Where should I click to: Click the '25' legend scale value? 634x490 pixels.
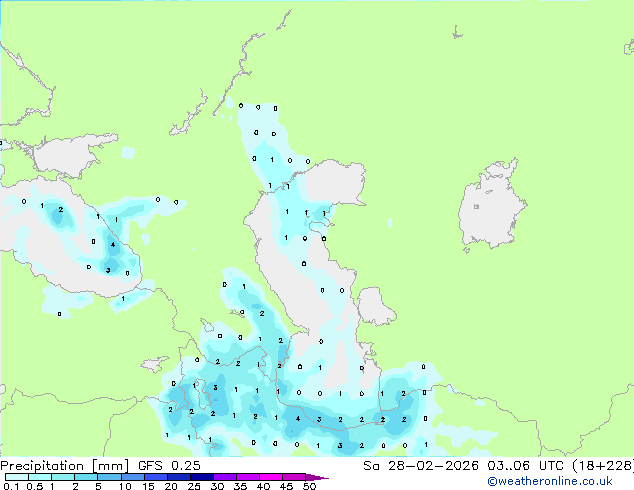[x=194, y=486]
